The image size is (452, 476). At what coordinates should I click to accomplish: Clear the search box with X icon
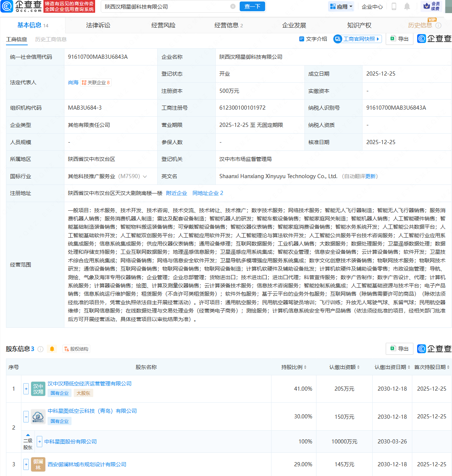(x=233, y=6)
